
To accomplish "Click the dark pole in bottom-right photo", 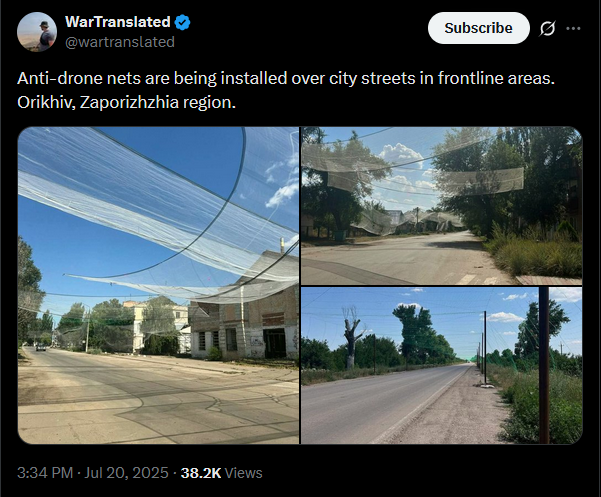I will coord(544,366).
